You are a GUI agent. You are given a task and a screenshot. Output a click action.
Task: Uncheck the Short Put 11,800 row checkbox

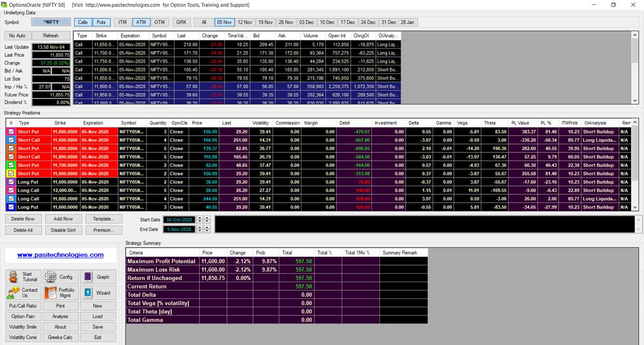(x=11, y=148)
